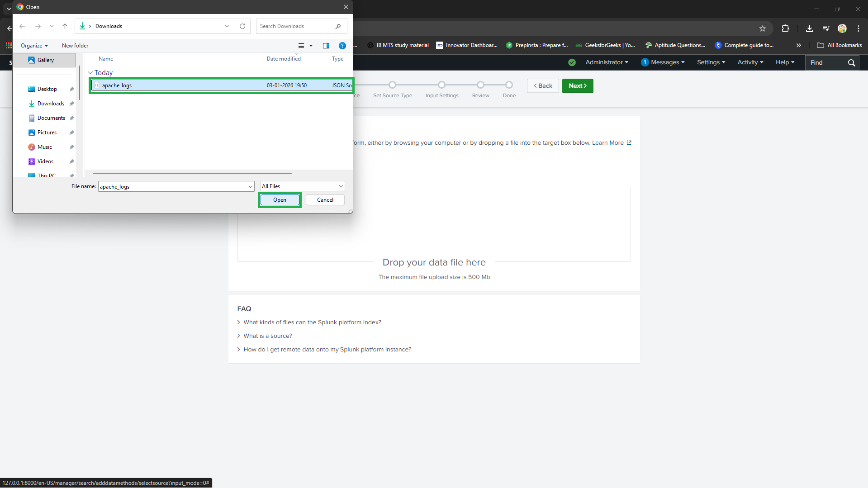Expand recent locations dropdown arrow
This screenshot has width=868, height=488.
pyautogui.click(x=52, y=26)
